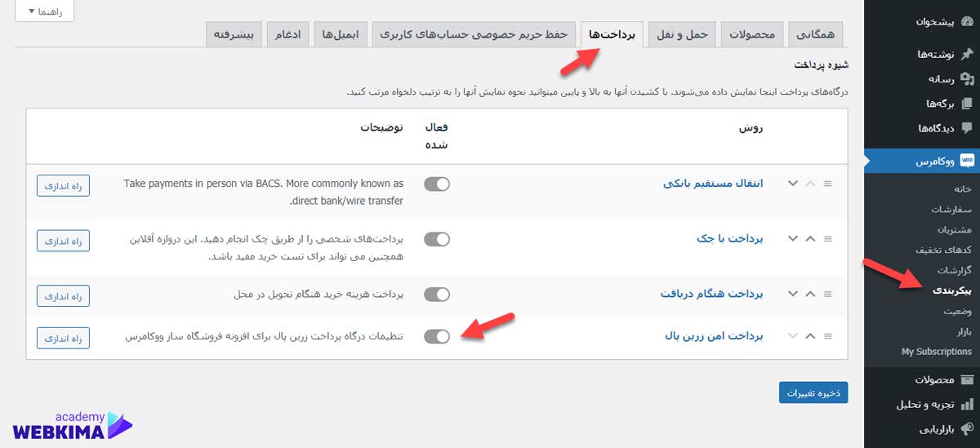The height and width of the screenshot is (448, 980).
Task: Click راه اندازی for انتقال مستقیم بانکی
Action: point(63,185)
